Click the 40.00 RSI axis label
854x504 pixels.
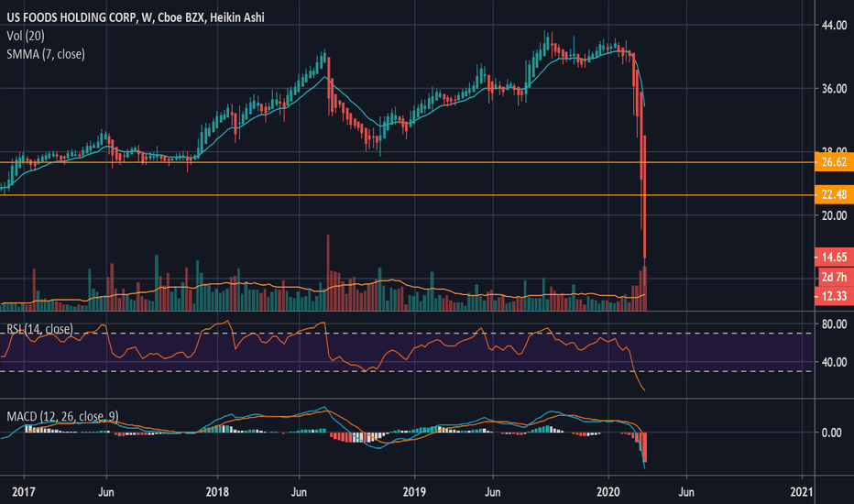[x=834, y=362]
